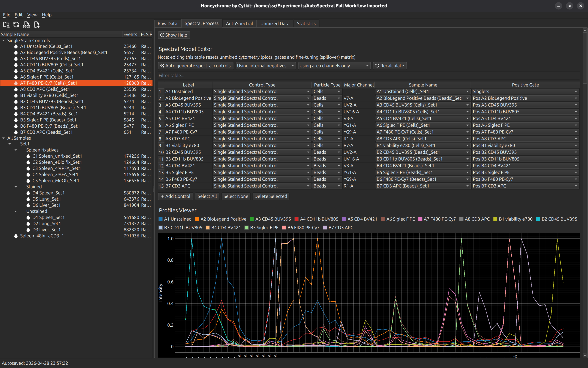Click the A4 CD11b BUV805 red legend swatch
This screenshot has width=588, height=368.
pos(296,219)
